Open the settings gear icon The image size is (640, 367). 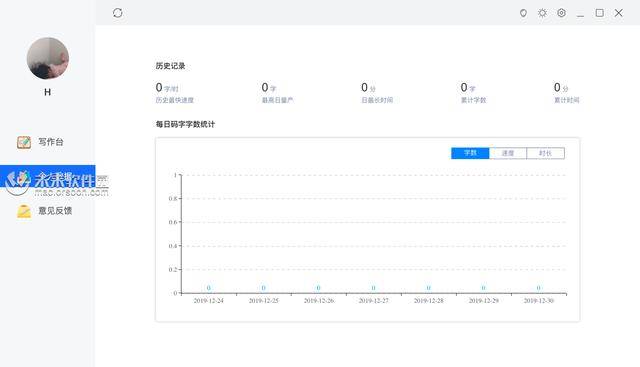(561, 13)
